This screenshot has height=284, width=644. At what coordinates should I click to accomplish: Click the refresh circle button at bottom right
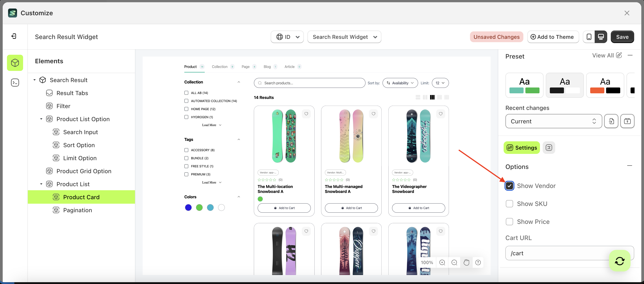(x=620, y=261)
